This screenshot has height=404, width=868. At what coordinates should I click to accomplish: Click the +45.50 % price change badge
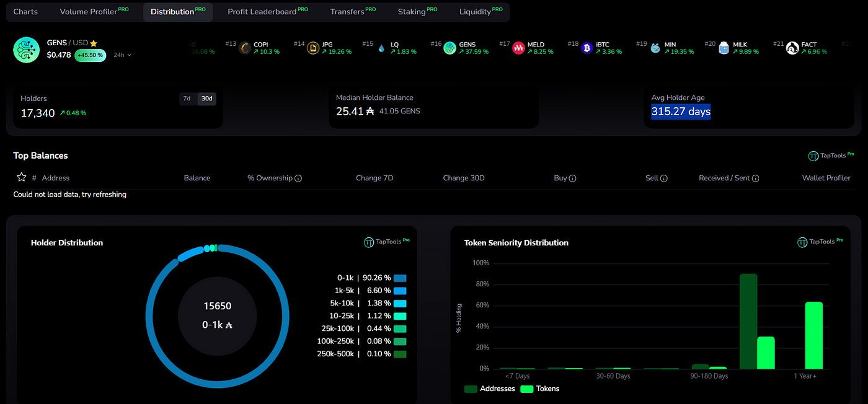click(x=91, y=55)
